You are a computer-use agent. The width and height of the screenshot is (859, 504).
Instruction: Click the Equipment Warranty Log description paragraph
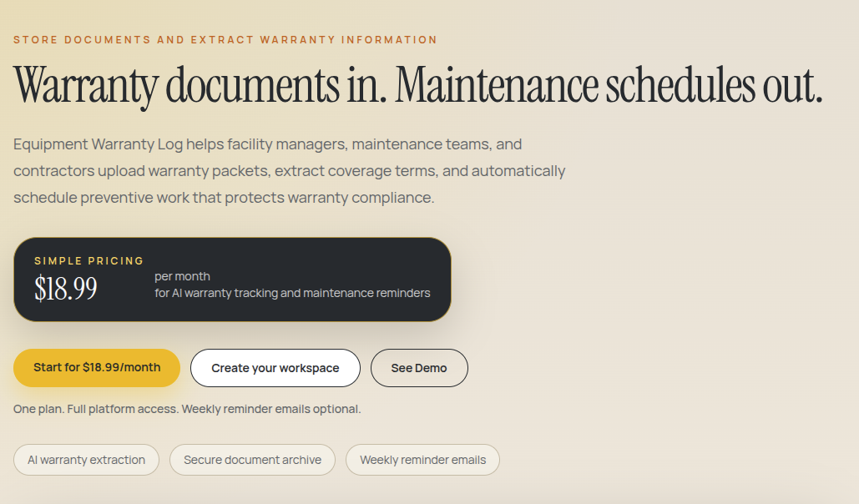(288, 170)
